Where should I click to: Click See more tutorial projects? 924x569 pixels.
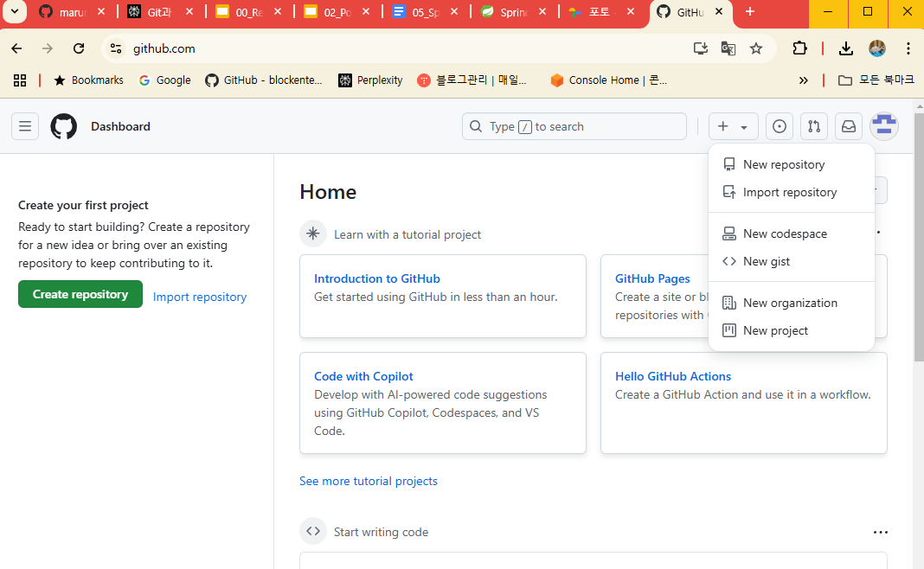click(x=369, y=482)
